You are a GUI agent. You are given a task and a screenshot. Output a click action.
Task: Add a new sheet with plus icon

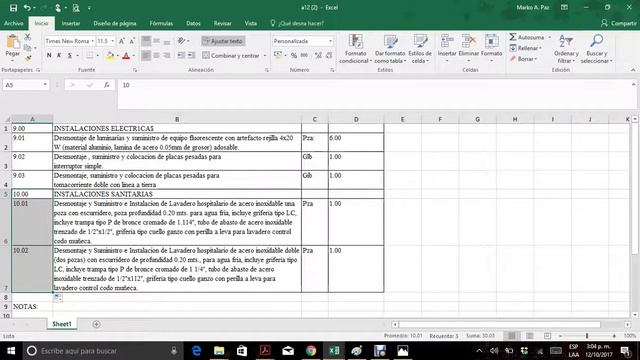tap(96, 324)
